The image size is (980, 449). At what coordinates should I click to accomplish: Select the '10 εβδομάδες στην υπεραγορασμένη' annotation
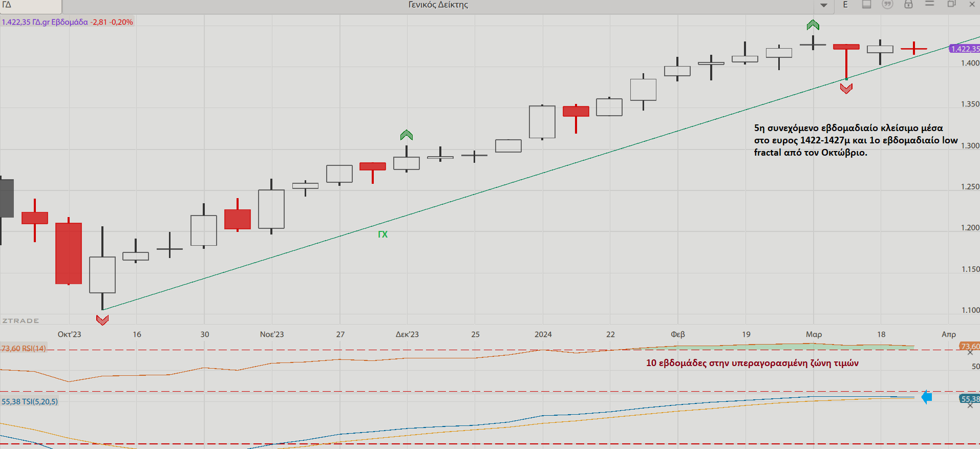point(752,363)
